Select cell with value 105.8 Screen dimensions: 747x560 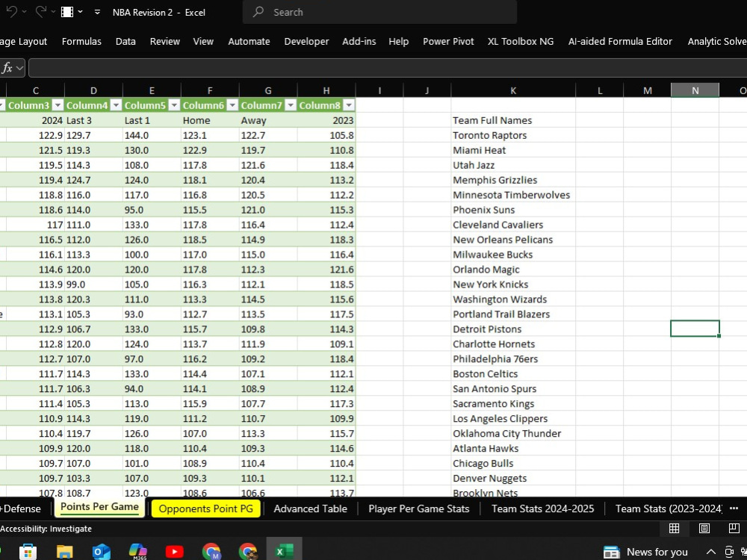coord(326,135)
